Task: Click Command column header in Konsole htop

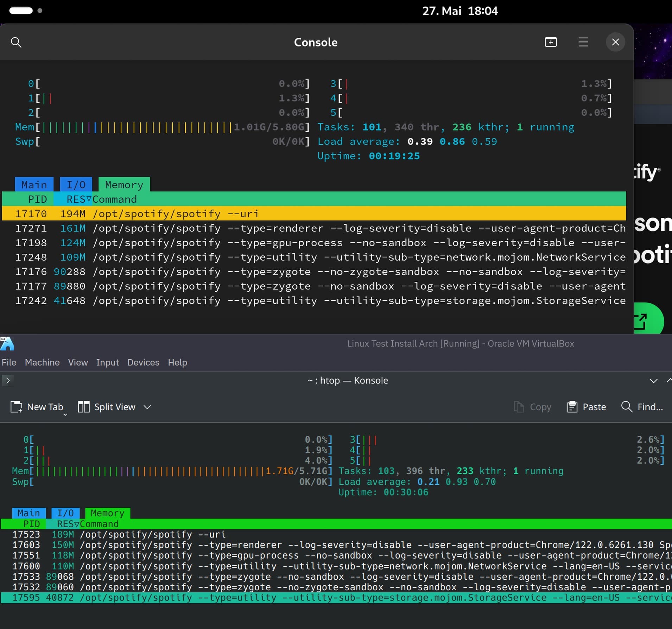Action: [x=99, y=524]
